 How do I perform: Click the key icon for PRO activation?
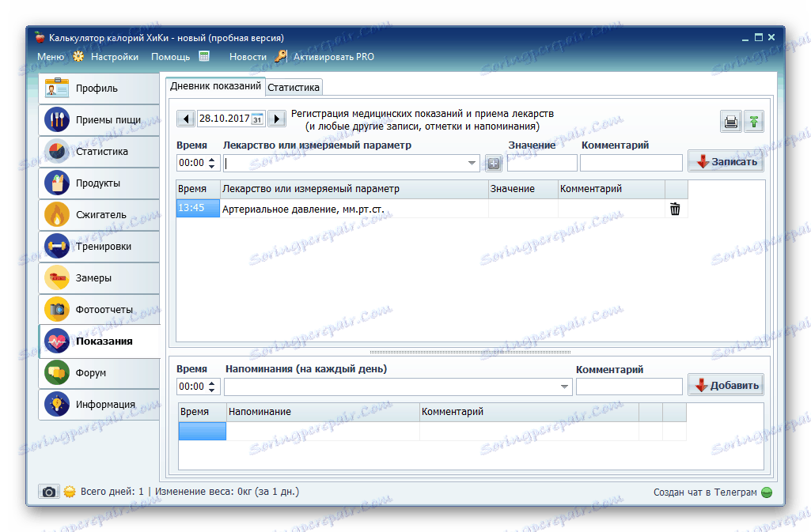280,56
